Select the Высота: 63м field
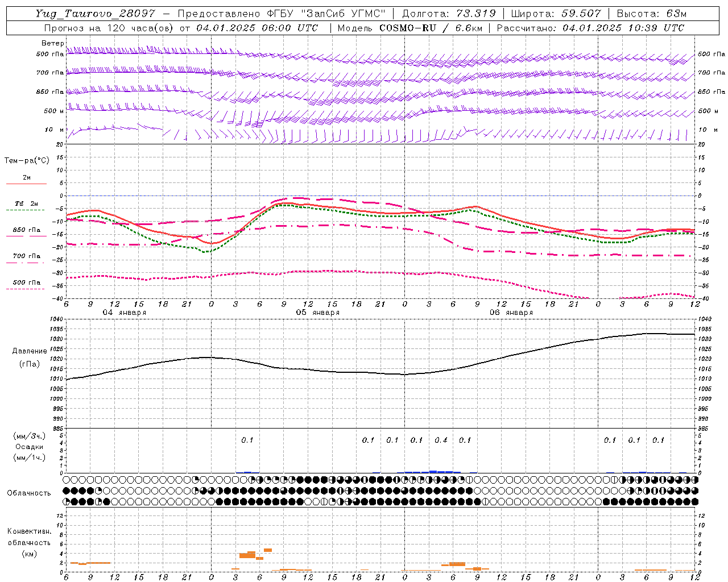728x582 pixels. pyautogui.click(x=651, y=14)
